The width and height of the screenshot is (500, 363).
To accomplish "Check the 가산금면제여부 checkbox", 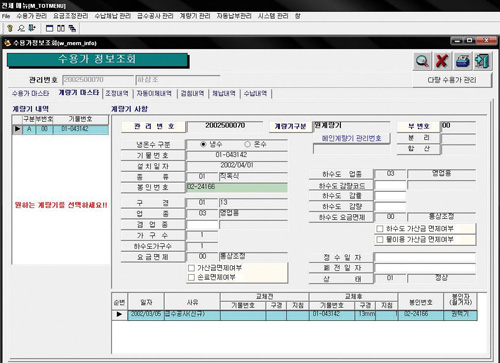I will point(191,268).
